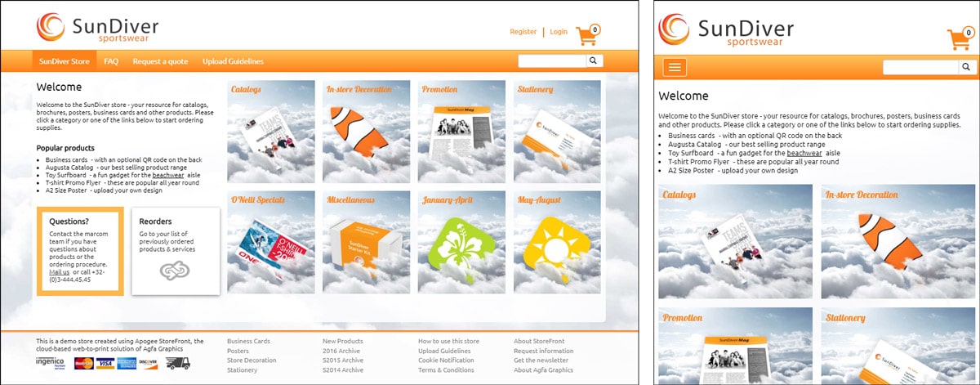Open the hamburger menu in the mobile view
This screenshot has height=385, width=980.
675,68
